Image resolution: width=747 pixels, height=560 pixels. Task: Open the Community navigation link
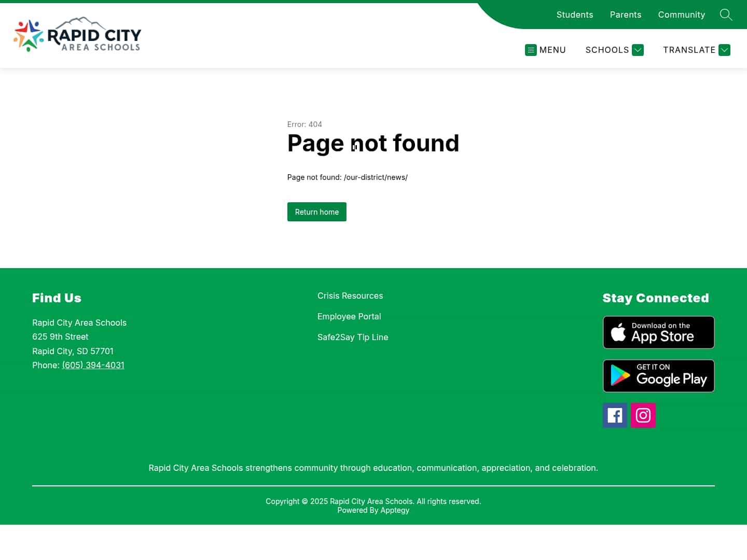point(681,15)
